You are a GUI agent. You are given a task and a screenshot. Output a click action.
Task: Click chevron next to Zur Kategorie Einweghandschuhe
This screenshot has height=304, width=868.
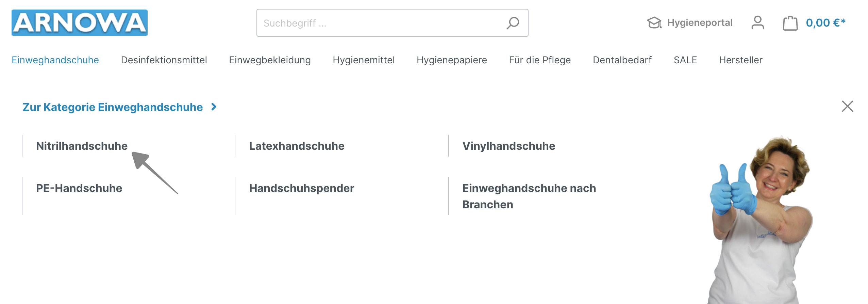click(x=214, y=107)
